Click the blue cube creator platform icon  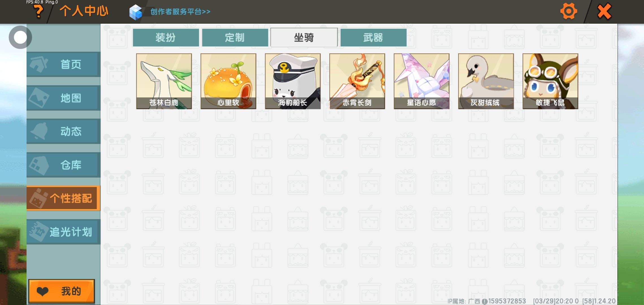click(x=136, y=12)
